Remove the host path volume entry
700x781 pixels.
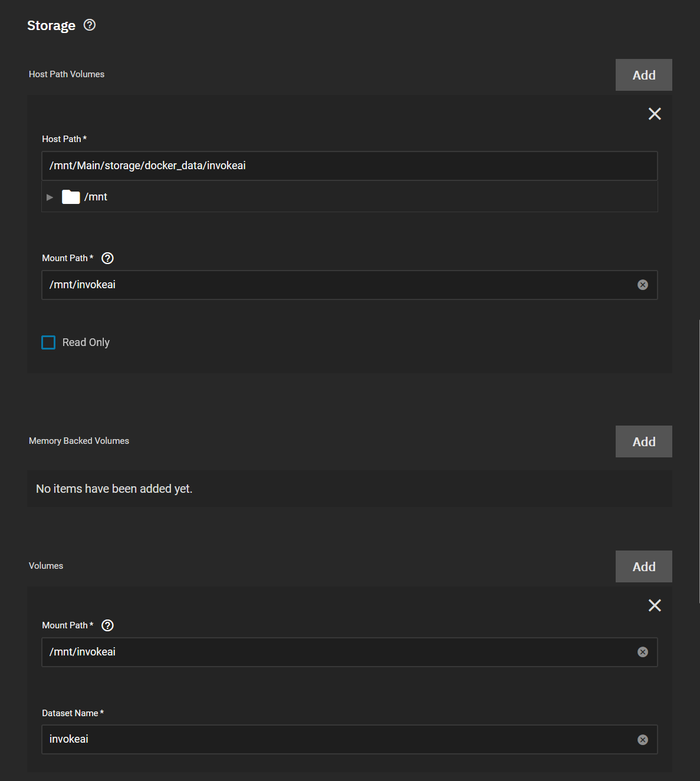pos(655,113)
